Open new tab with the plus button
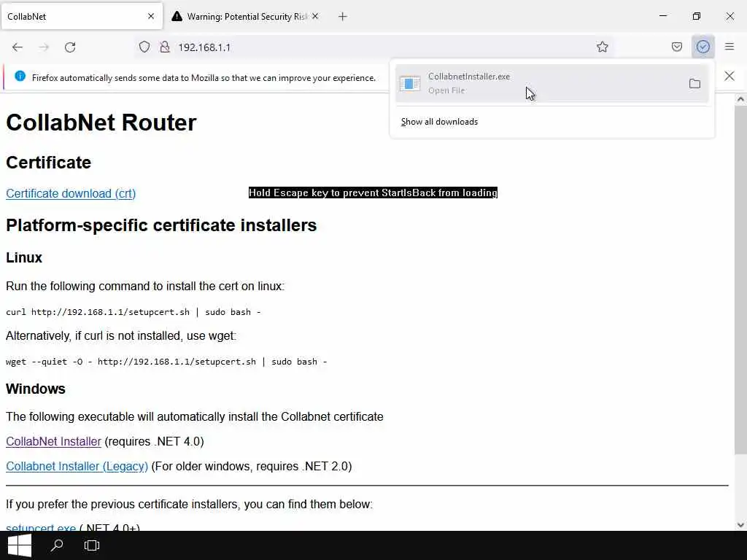 point(343,17)
